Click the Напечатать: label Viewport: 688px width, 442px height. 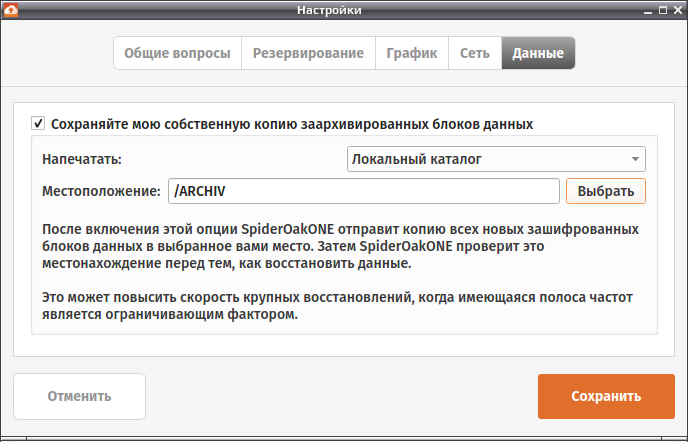82,159
